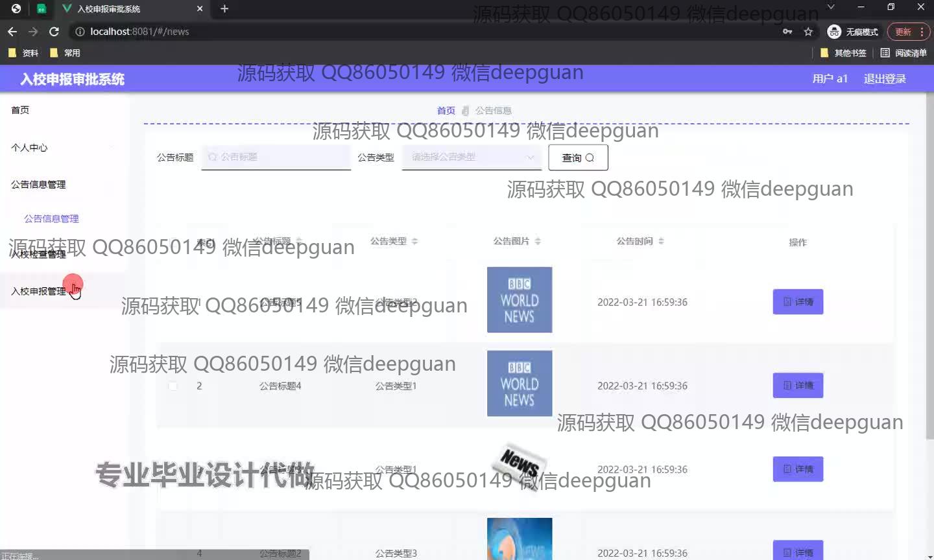Click the 首页 breadcrumb link
This screenshot has width=934, height=560.
pos(446,111)
